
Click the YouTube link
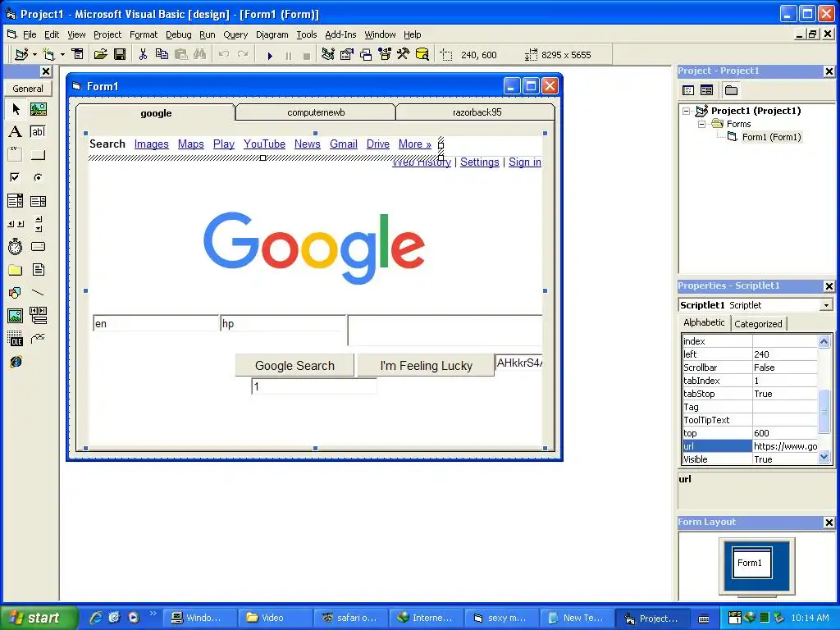pyautogui.click(x=264, y=144)
